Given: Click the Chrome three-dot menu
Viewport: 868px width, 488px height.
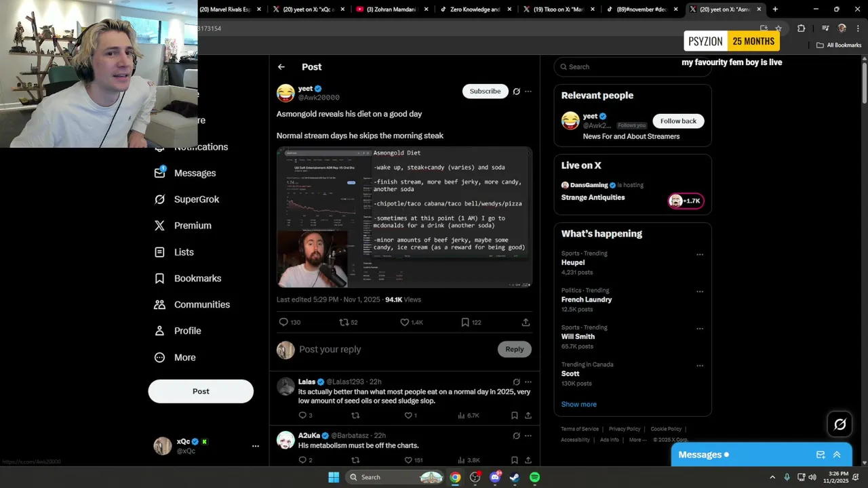Looking at the screenshot, I should point(859,28).
